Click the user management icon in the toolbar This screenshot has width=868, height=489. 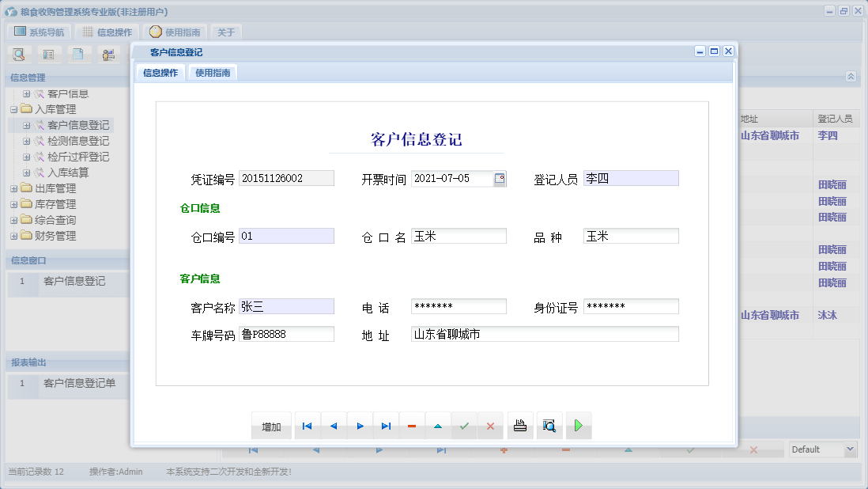point(108,54)
